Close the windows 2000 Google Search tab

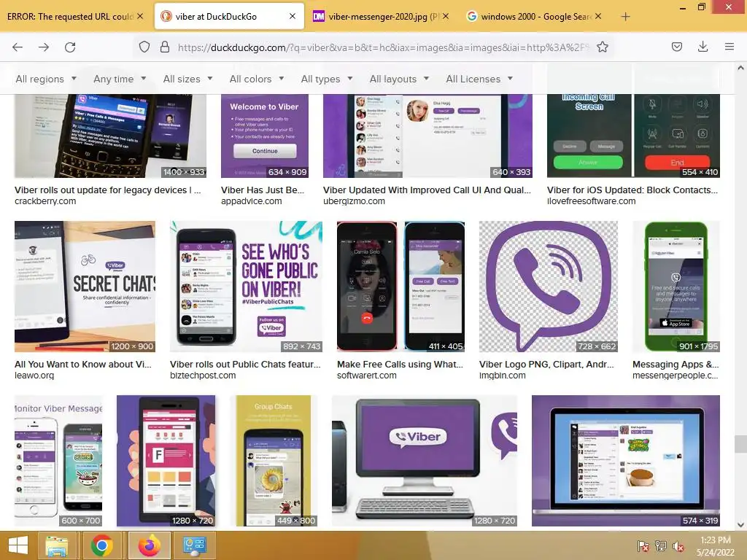(x=598, y=16)
